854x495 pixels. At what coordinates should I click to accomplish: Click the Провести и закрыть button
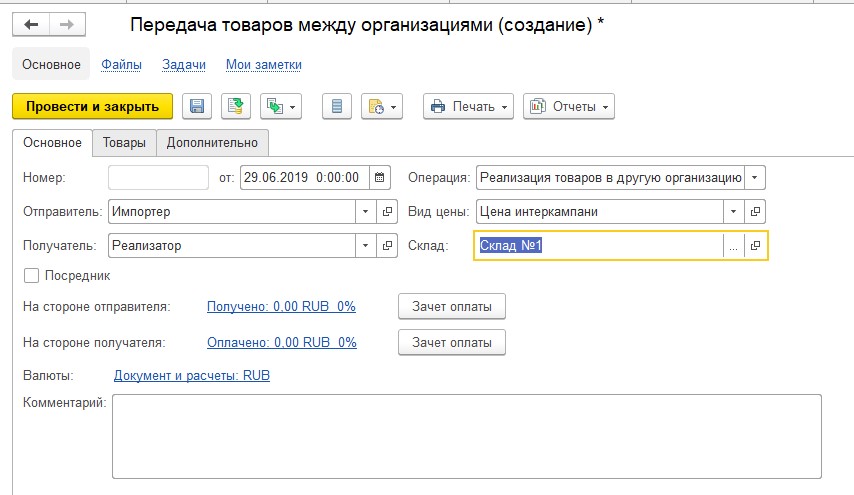point(93,106)
